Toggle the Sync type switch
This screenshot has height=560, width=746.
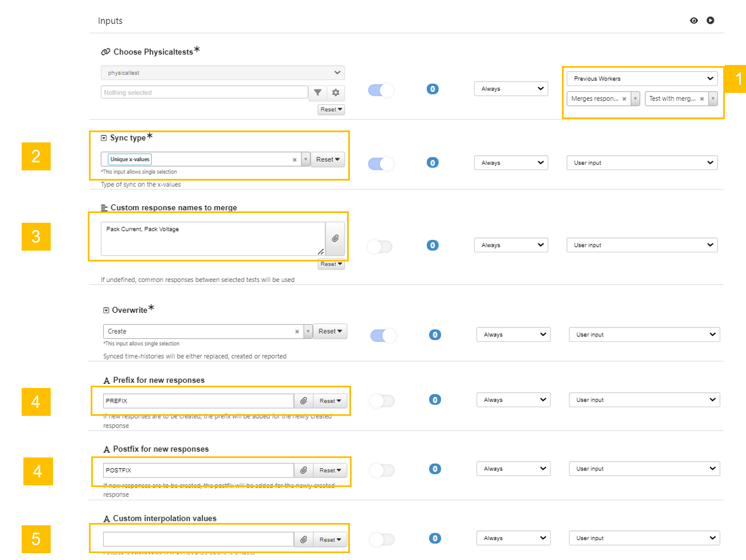coord(381,164)
